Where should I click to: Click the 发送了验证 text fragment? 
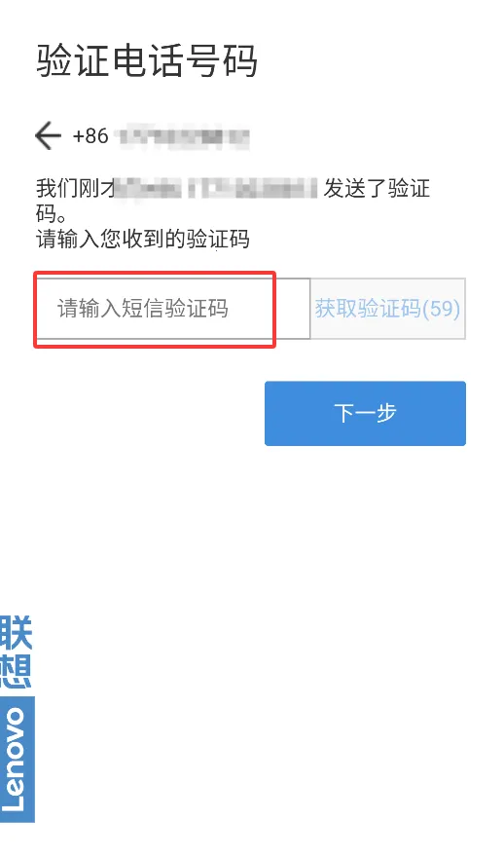tap(377, 189)
